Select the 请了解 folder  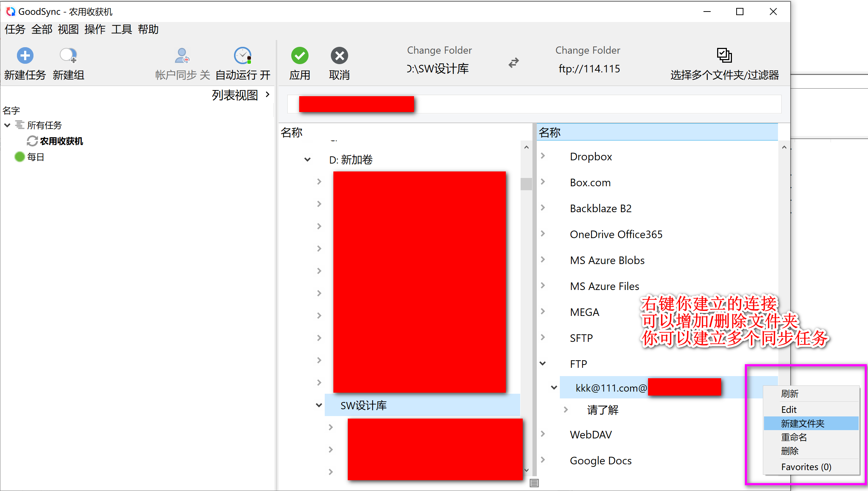tap(603, 410)
